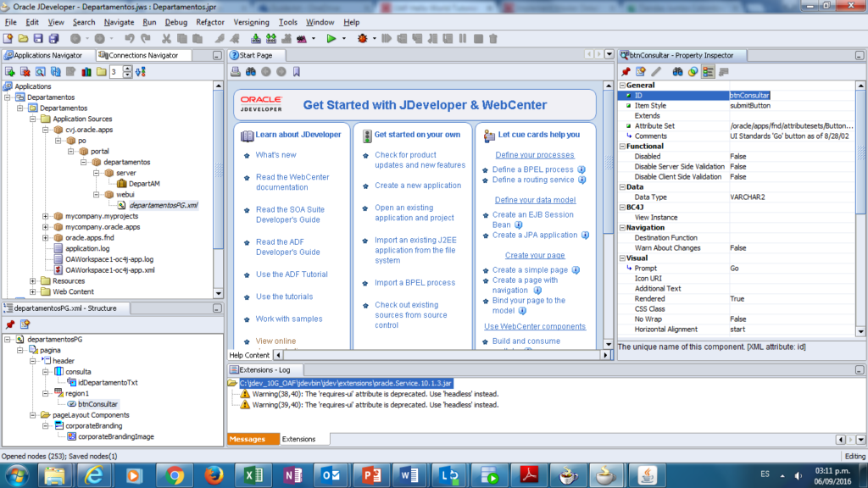Click the red pin in the Structure panel

coord(9,324)
